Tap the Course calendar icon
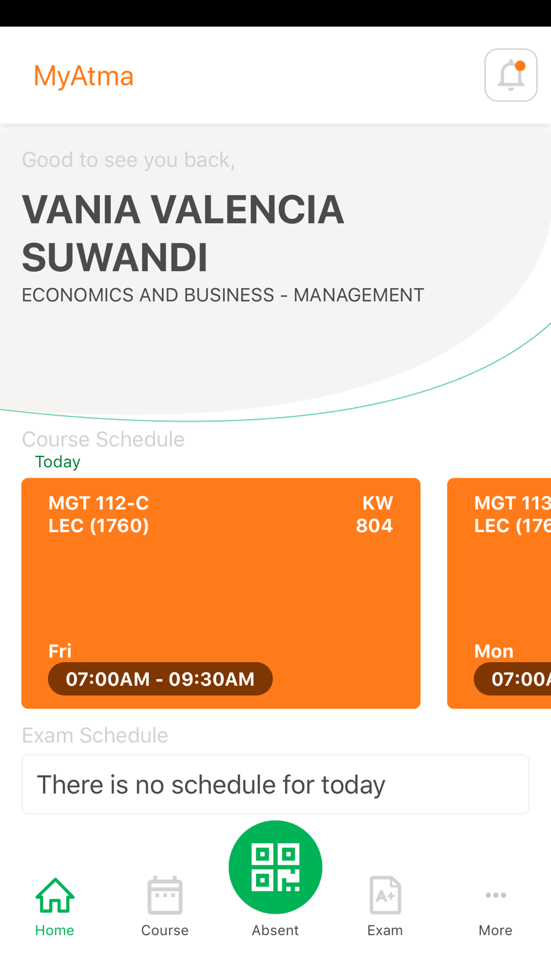Viewport: 551px width, 980px height. tap(165, 895)
